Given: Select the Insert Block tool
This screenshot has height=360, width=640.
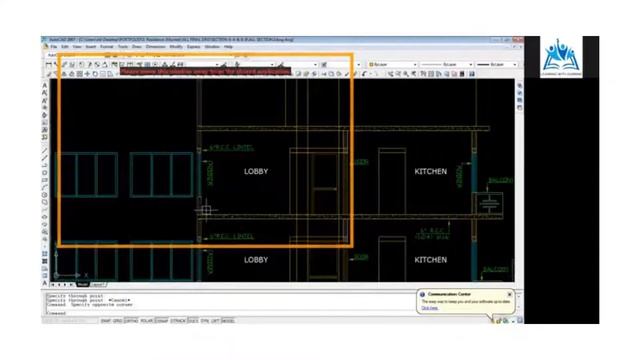Looking at the screenshot, I should click(x=44, y=231).
